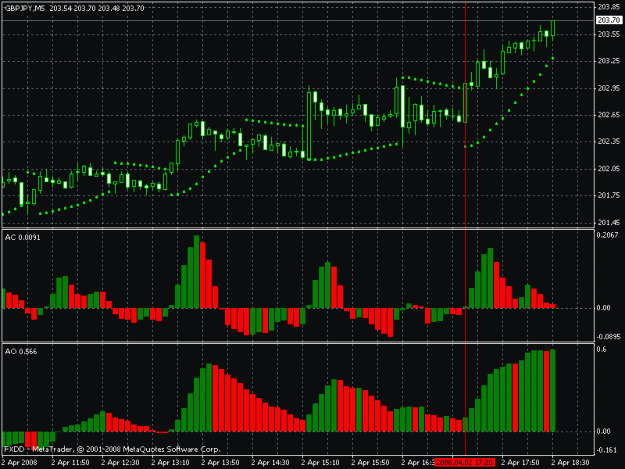Click the 0.2067 scale value in AC panel
Viewport: 625px width, 469px height.
coord(607,235)
